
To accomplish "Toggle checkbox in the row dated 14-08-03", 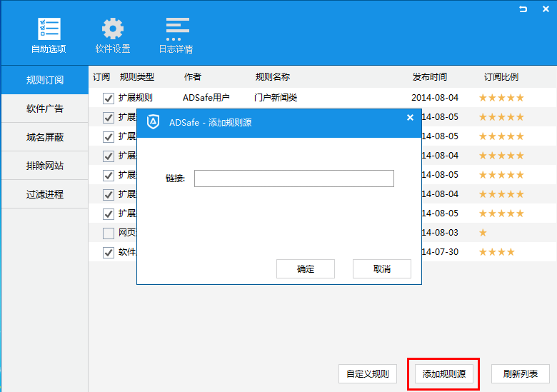I will click(x=109, y=233).
